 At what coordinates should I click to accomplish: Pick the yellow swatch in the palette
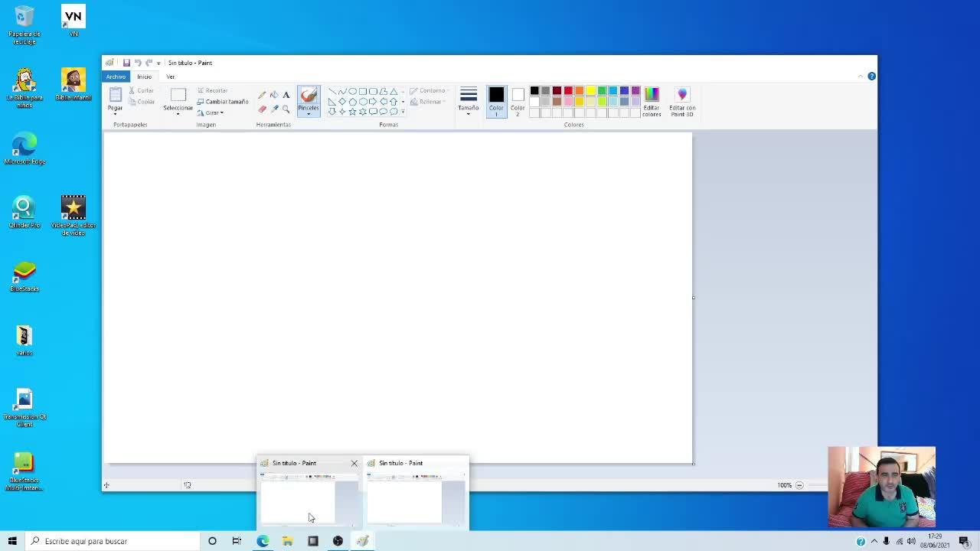pos(590,91)
